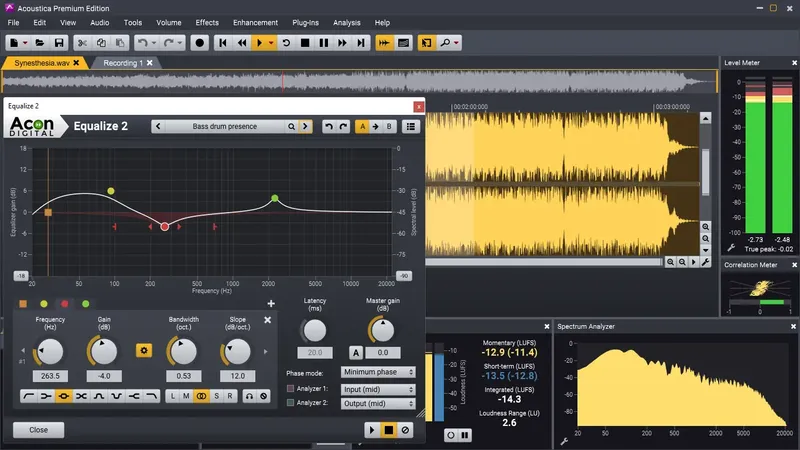The height and width of the screenshot is (450, 800).
Task: Save using the floppy disk icon
Action: (59, 43)
